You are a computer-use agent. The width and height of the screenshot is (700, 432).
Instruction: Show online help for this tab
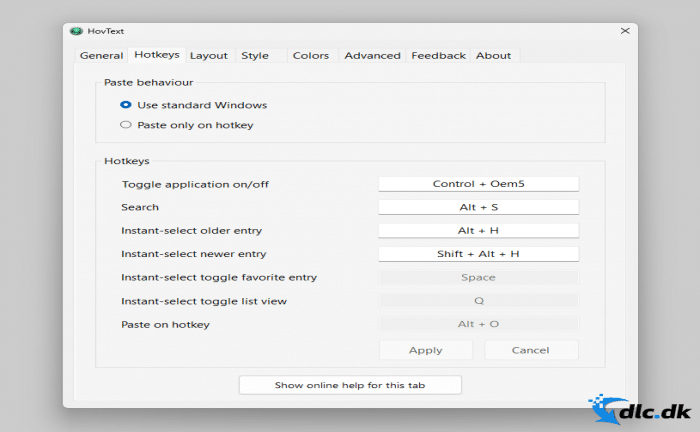pyautogui.click(x=350, y=385)
